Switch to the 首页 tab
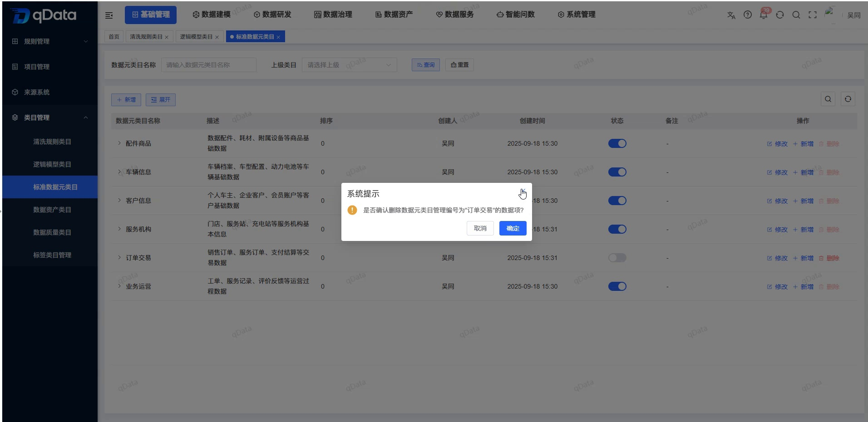 114,37
